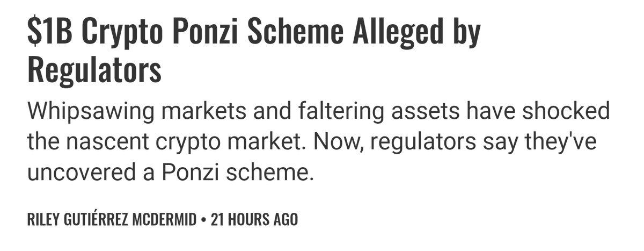Click the bullet separator in the byline
The width and height of the screenshot is (644, 251).
coord(204,220)
